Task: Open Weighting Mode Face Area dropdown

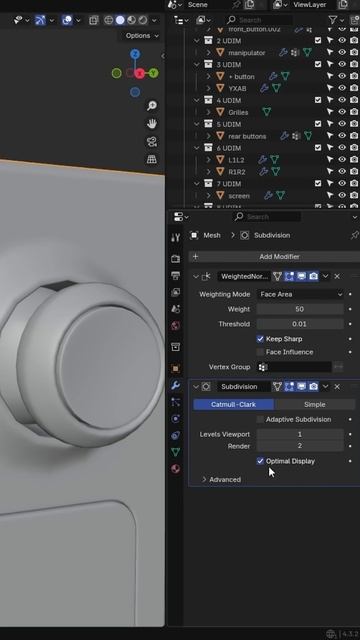Action: coord(300,294)
